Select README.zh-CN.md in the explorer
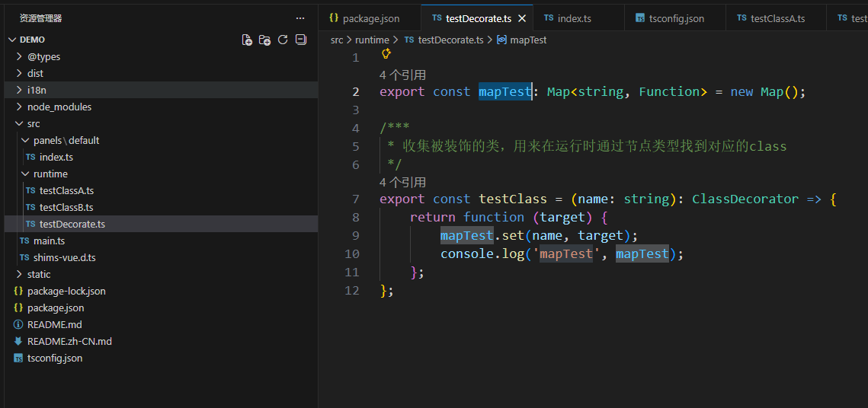 coord(69,341)
